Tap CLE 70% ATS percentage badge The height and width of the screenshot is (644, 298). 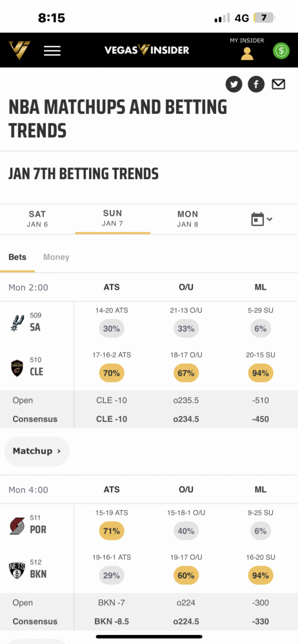[x=112, y=374]
